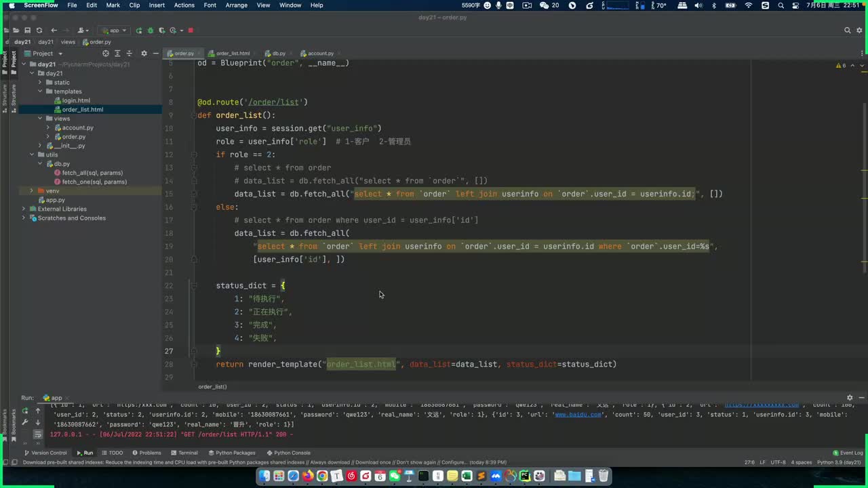The height and width of the screenshot is (488, 868).
Task: Navigate back with the left arrow icon
Action: click(x=54, y=30)
